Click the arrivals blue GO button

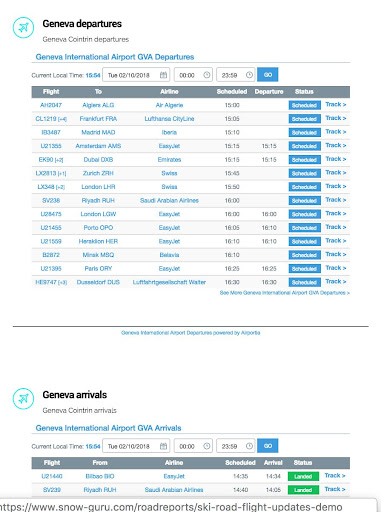pyautogui.click(x=268, y=446)
